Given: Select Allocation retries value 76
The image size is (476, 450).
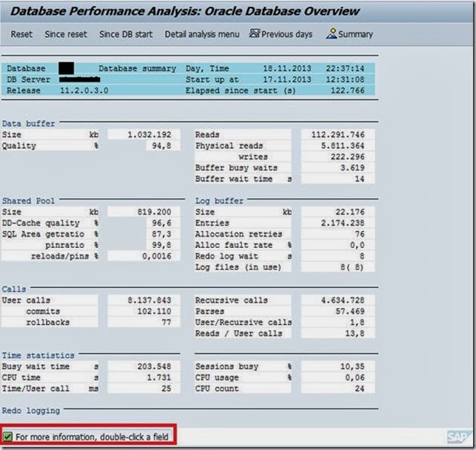Looking at the screenshot, I should (338, 235).
